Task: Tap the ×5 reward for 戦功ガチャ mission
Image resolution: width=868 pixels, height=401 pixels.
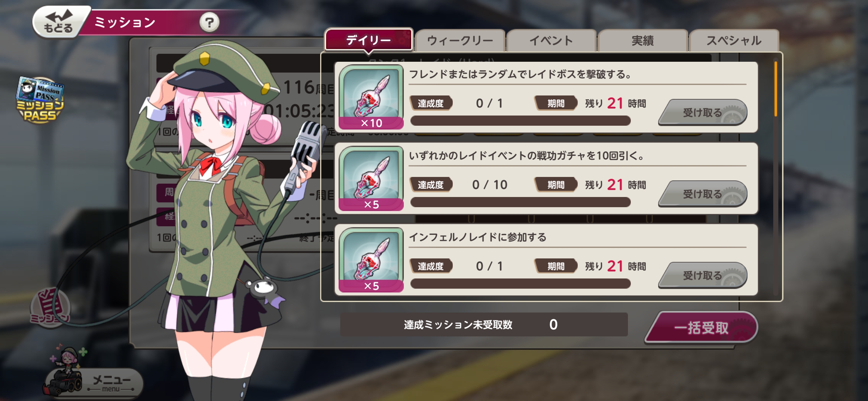Action: pos(371,179)
